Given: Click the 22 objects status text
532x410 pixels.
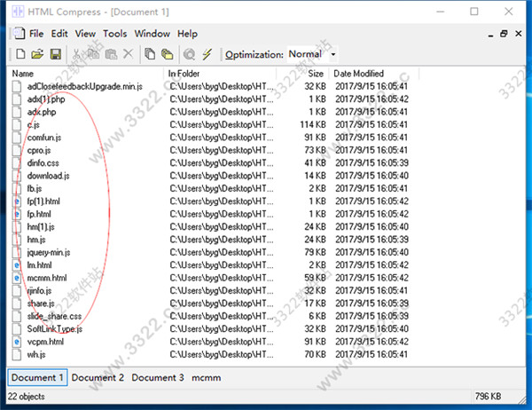Looking at the screenshot, I should [26, 397].
